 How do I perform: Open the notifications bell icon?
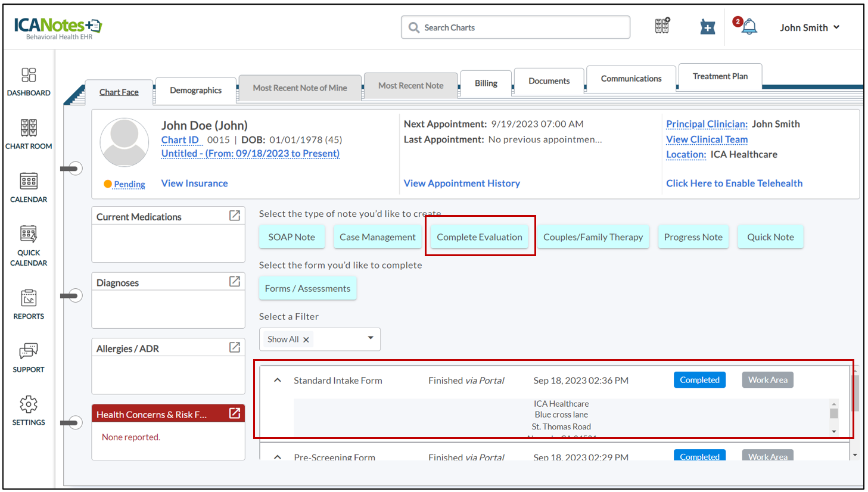[749, 26]
